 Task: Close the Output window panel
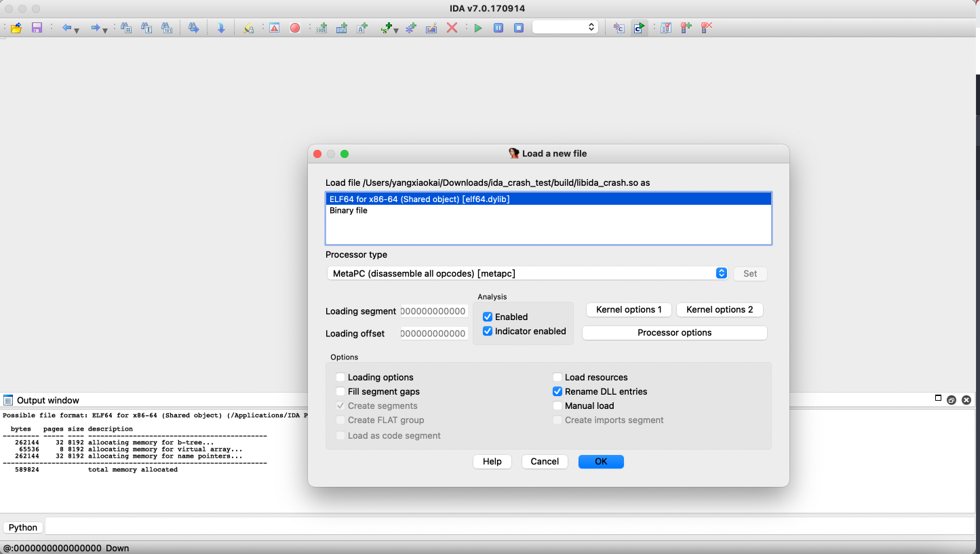[x=966, y=400]
